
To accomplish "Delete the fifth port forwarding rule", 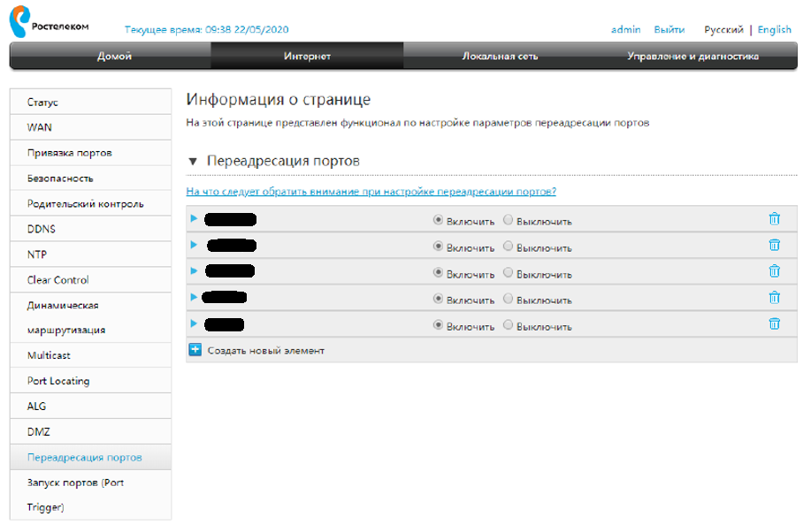I will point(774,323).
